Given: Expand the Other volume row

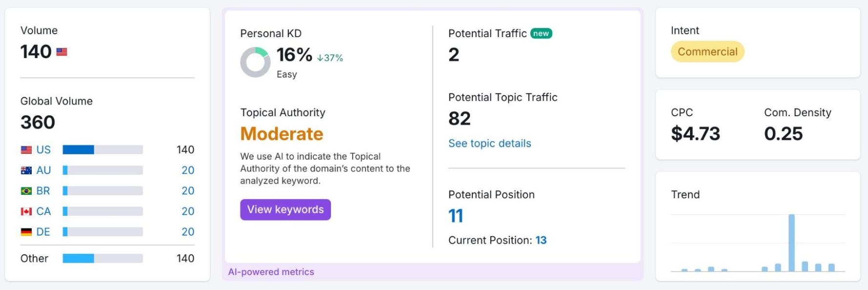Looking at the screenshot, I should pyautogui.click(x=34, y=258).
